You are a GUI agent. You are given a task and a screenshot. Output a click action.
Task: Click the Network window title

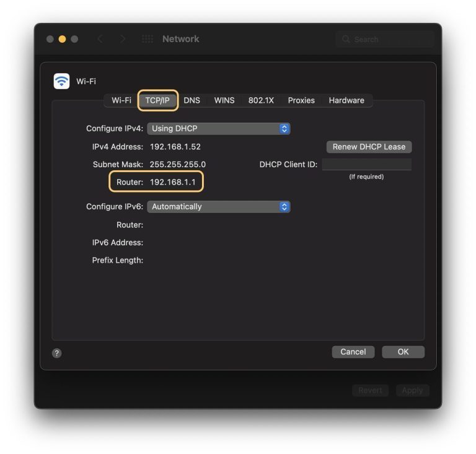[x=180, y=39]
